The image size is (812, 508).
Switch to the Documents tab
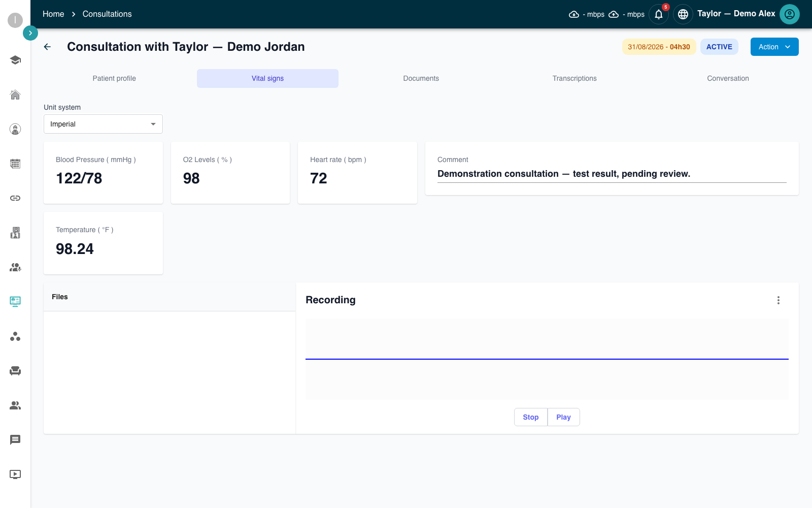[x=421, y=78]
